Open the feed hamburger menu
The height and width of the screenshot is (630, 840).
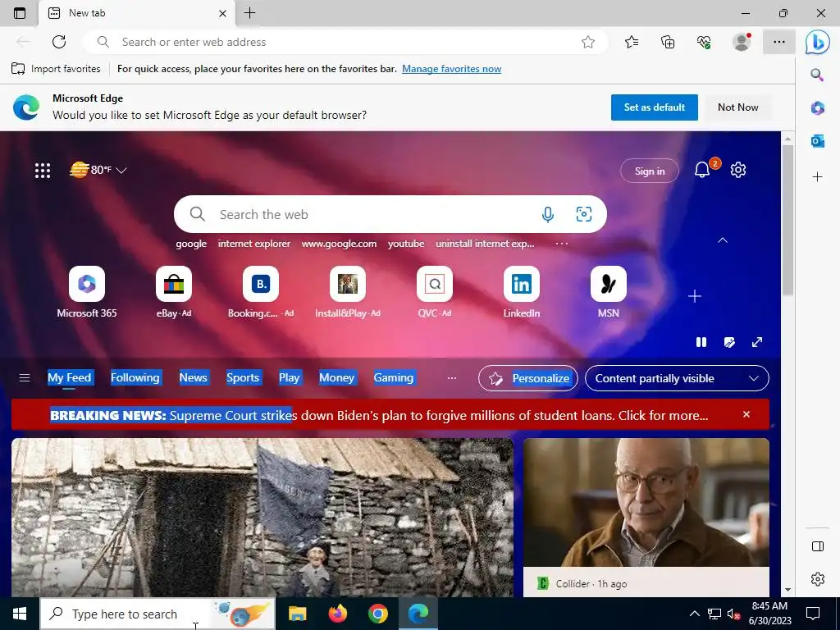pyautogui.click(x=25, y=378)
